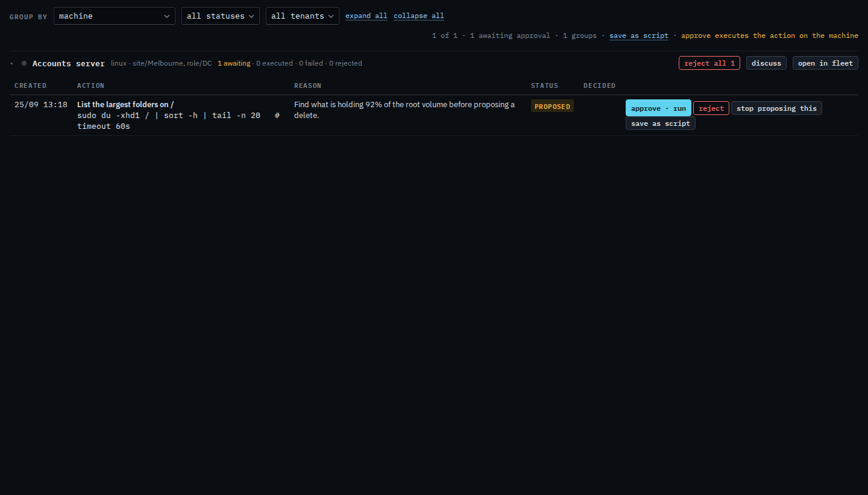Open discuss for Accounts server
The width and height of the screenshot is (868, 495).
[766, 63]
